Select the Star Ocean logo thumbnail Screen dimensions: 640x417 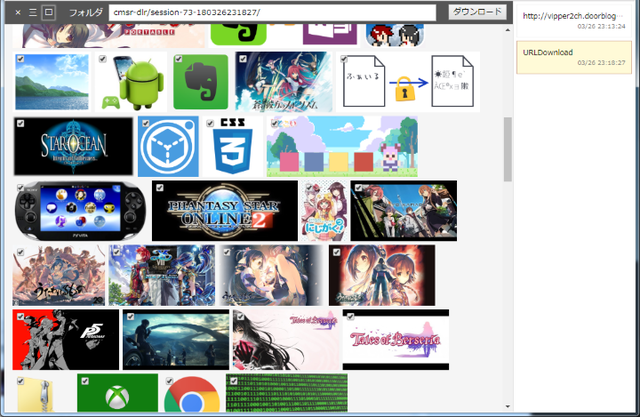click(73, 146)
